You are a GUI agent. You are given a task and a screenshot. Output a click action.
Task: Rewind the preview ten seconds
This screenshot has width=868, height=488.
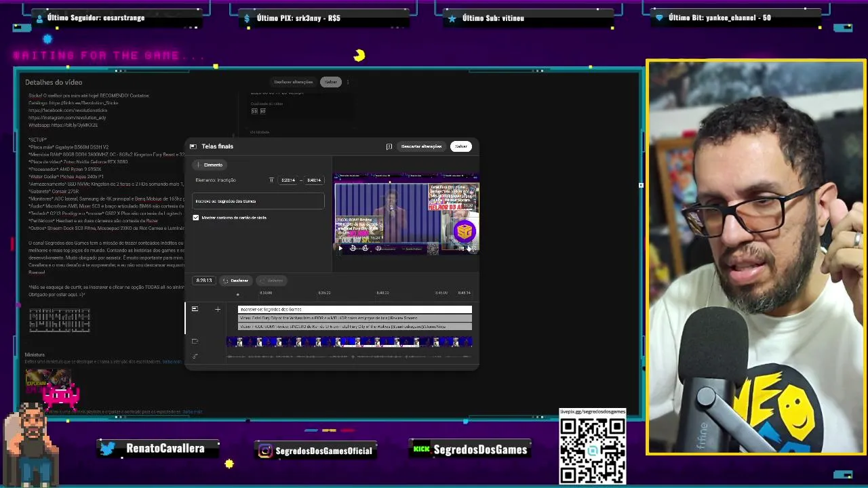[353, 249]
